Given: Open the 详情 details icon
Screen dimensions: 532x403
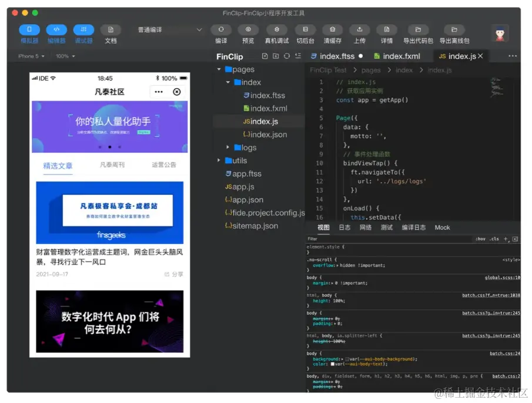Looking at the screenshot, I should (386, 30).
